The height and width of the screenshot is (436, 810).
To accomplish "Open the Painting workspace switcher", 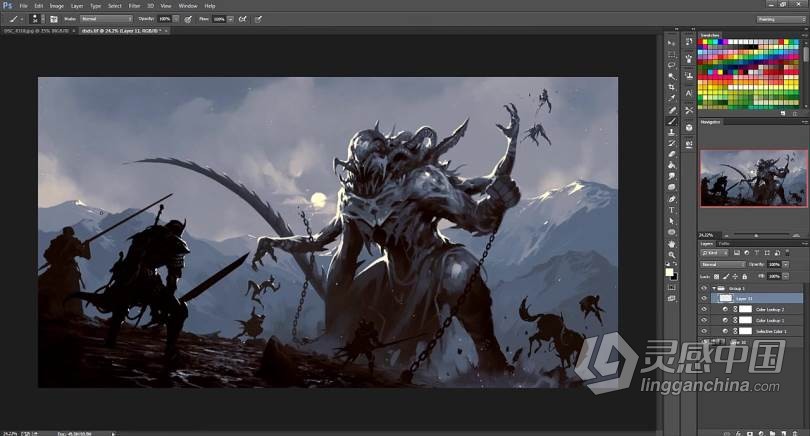I will point(781,19).
